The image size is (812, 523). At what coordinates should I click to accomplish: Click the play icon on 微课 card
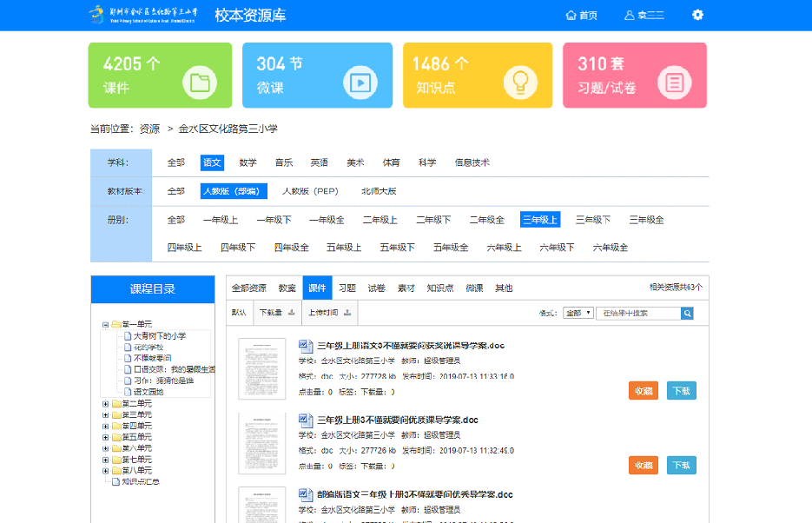(359, 83)
